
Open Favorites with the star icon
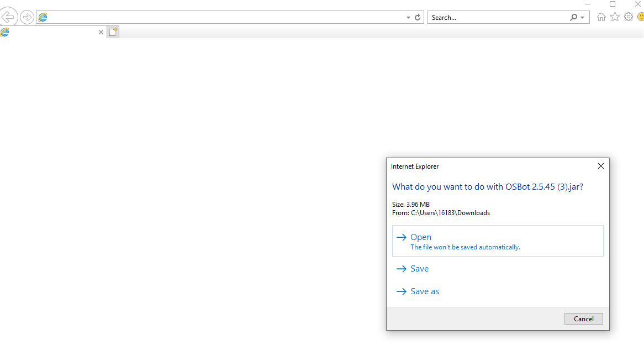615,17
